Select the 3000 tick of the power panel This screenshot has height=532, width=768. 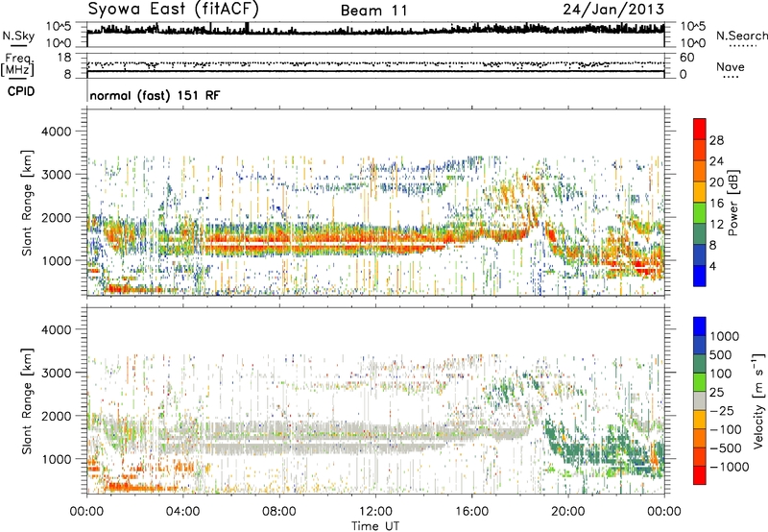click(x=56, y=175)
